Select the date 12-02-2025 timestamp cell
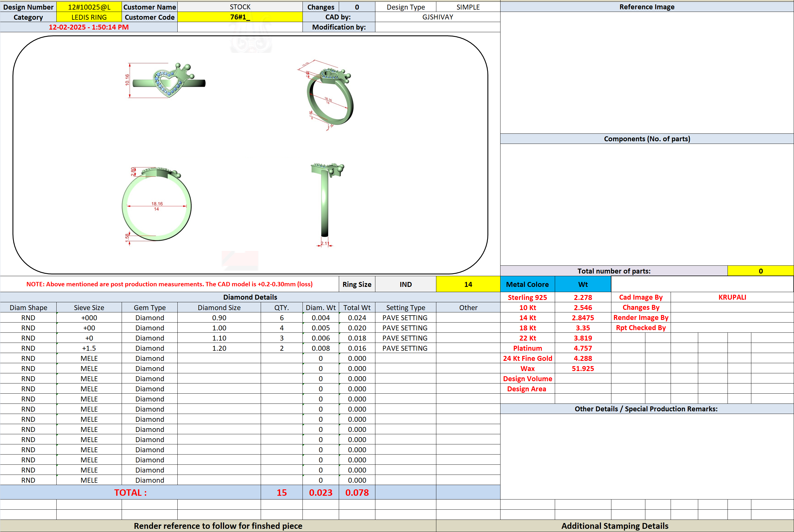This screenshot has height=532, width=794. click(89, 27)
